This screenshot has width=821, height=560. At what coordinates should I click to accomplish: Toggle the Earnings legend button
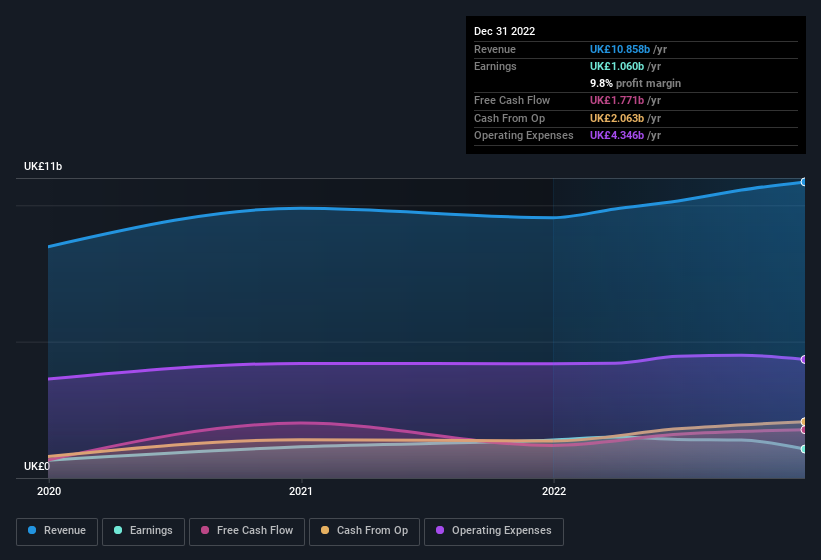click(143, 531)
